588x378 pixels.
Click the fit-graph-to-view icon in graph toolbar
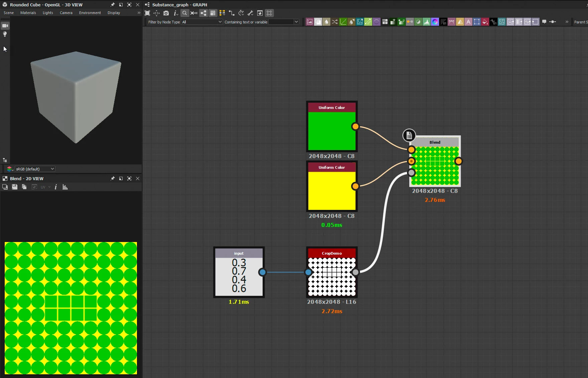pos(147,13)
